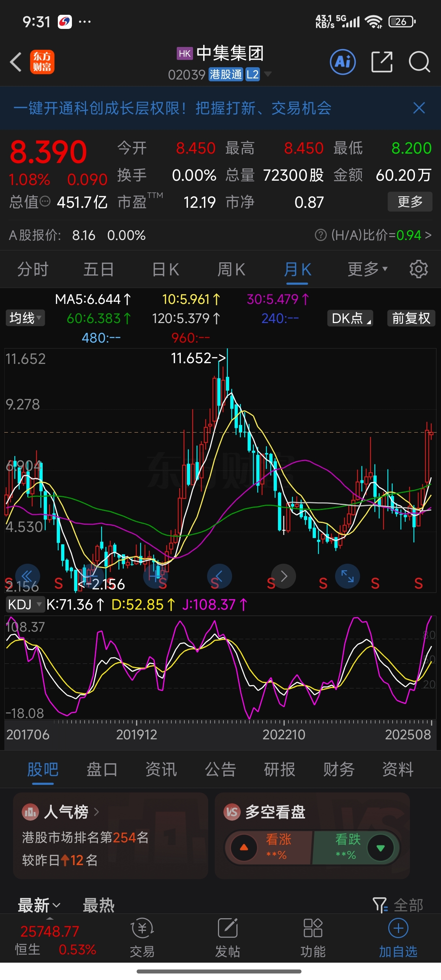This screenshot has height=980, width=441.
Task: Open the 前复权 adjustment selector
Action: click(411, 318)
